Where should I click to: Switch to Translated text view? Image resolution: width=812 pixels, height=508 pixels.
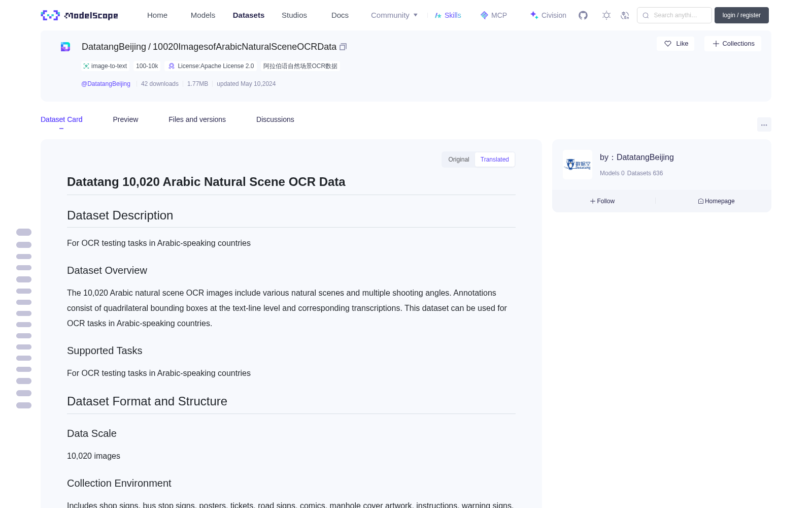click(x=495, y=160)
